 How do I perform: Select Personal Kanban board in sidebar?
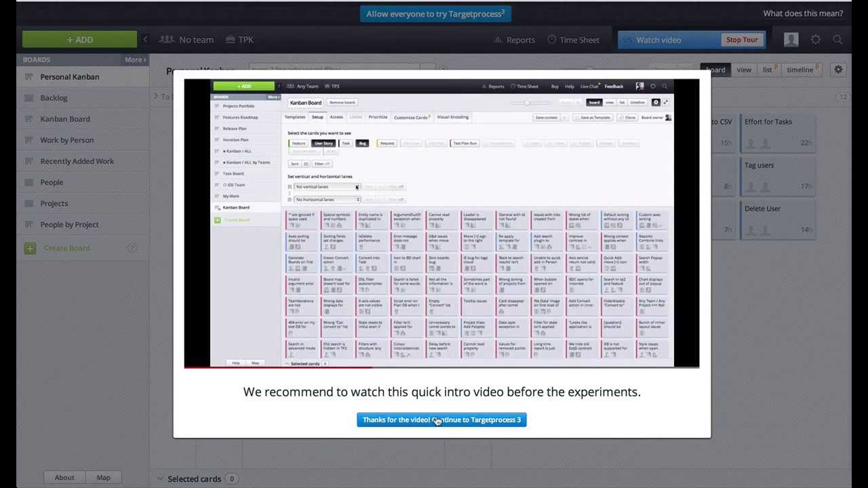82,77
